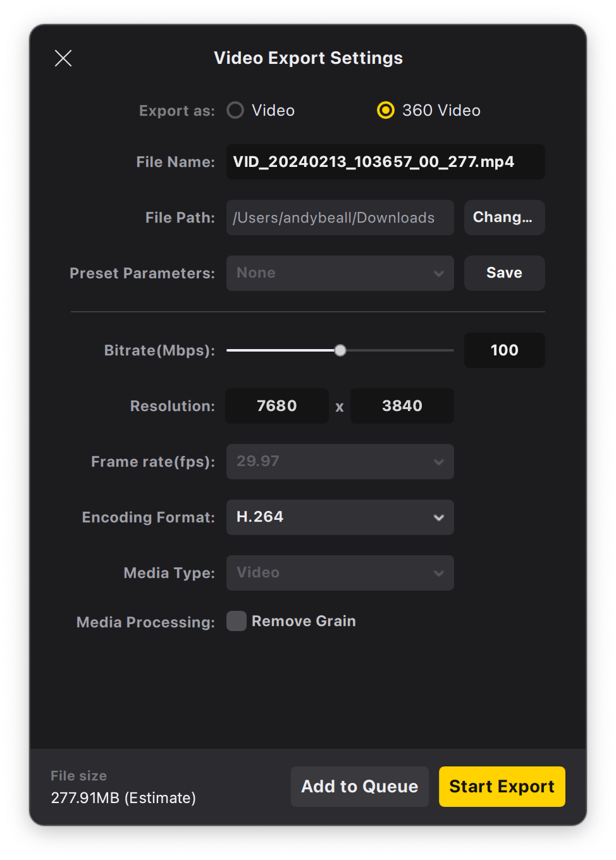
Task: Change the export file path
Action: 504,218
